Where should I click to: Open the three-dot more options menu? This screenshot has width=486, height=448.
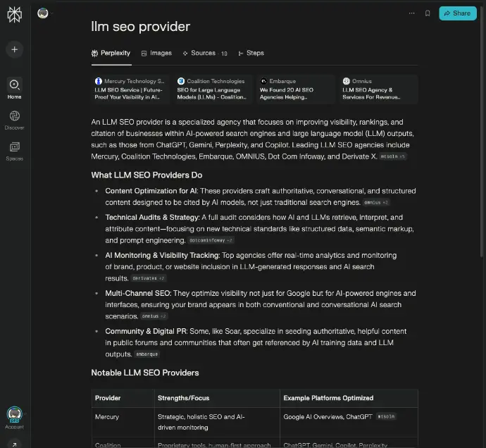(x=411, y=13)
